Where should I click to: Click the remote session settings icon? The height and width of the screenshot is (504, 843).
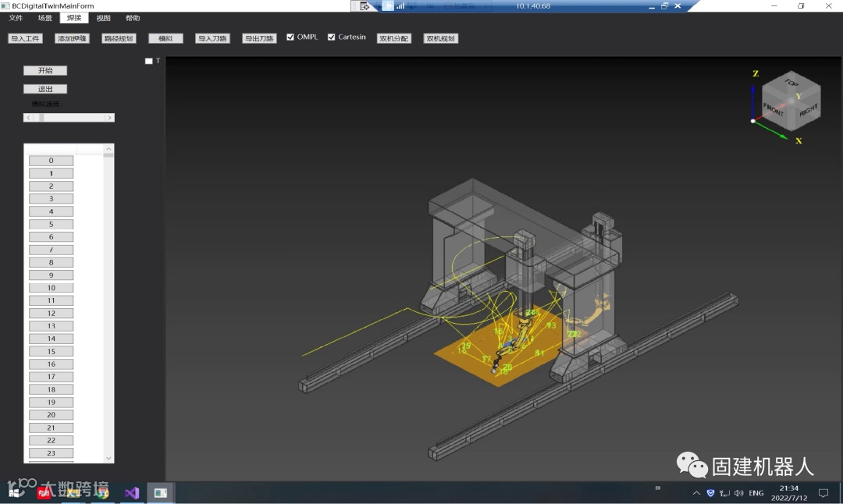(365, 6)
